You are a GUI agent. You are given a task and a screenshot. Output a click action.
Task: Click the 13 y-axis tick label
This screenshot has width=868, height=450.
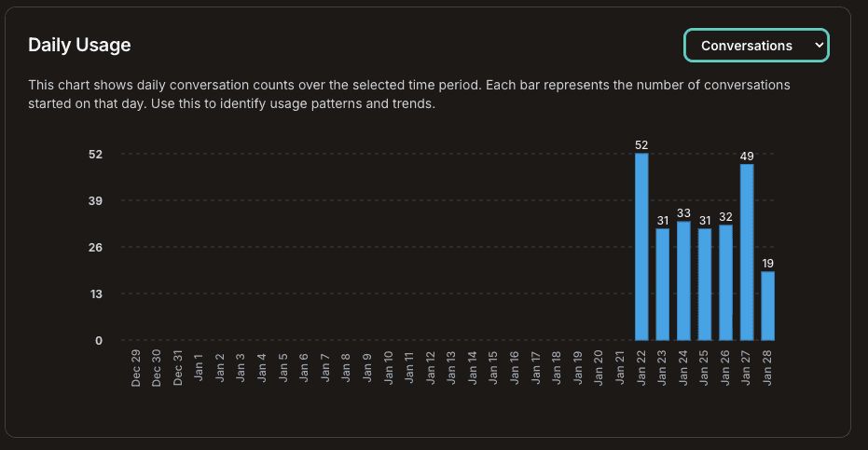(x=95, y=293)
